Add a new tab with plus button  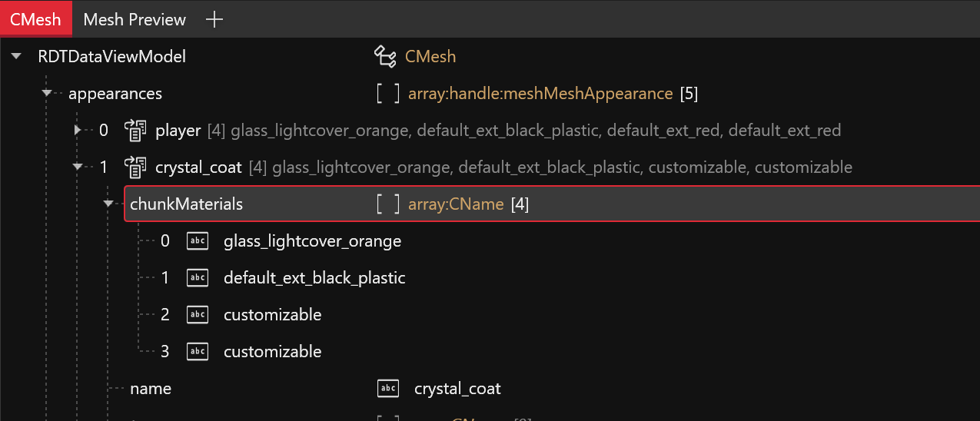pos(215,19)
